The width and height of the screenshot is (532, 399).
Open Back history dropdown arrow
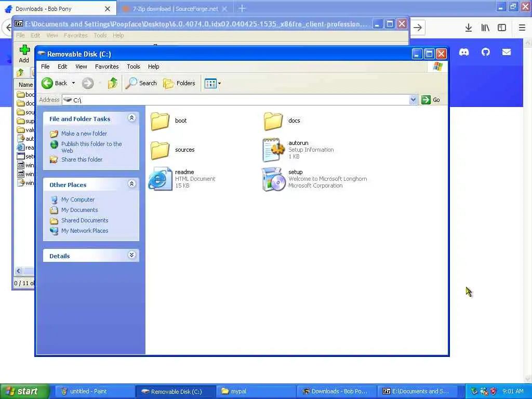(x=73, y=83)
